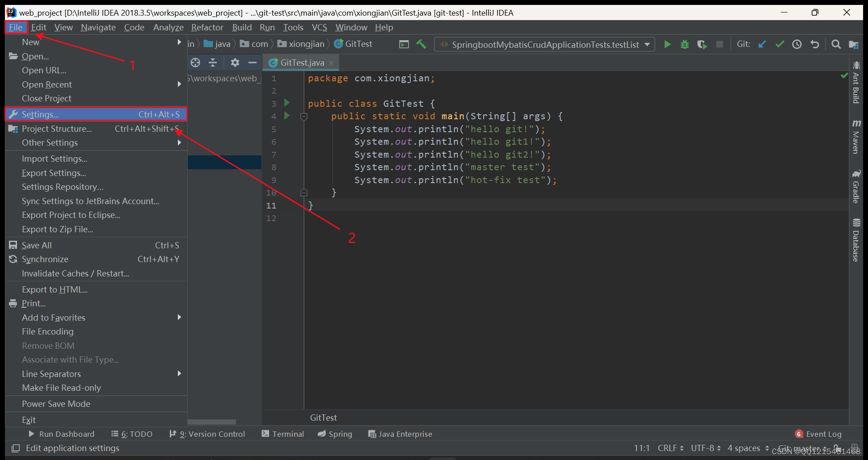
Task: Open Search Everywhere magnifier icon
Action: point(836,44)
